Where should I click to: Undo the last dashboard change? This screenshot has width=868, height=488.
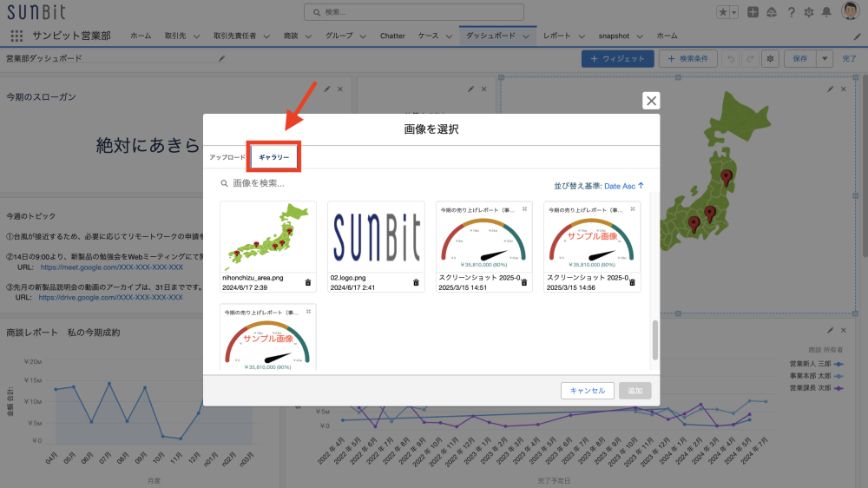pyautogui.click(x=731, y=59)
